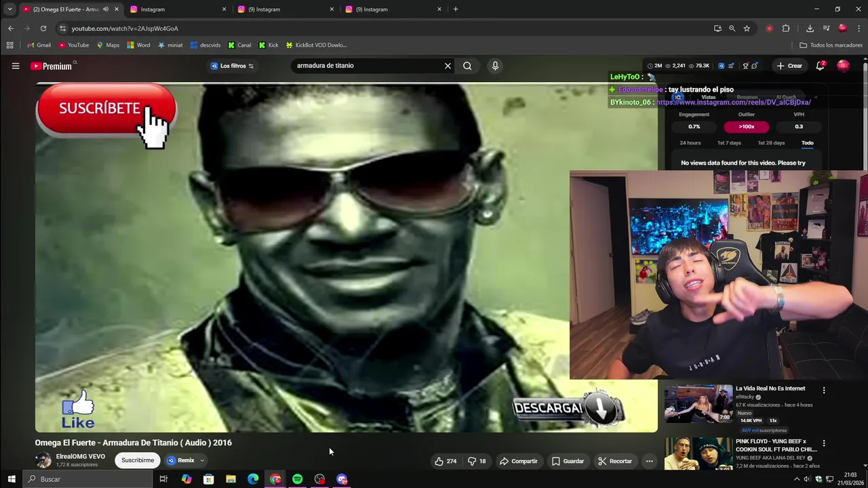Open browser downloads
This screenshot has width=868, height=488.
(x=810, y=28)
